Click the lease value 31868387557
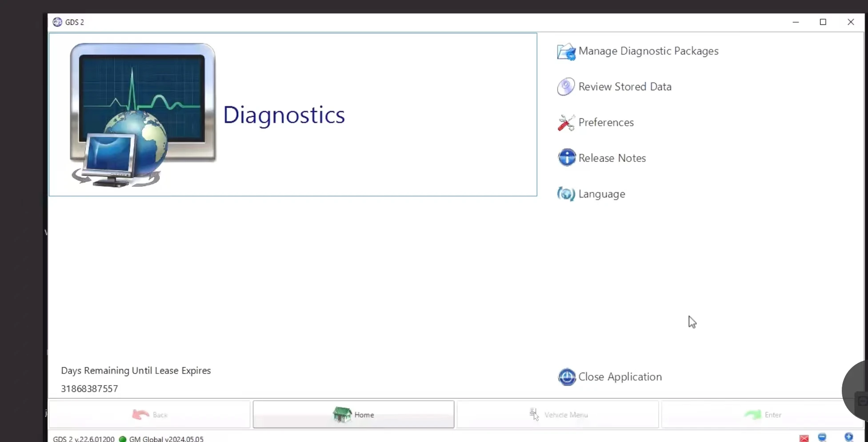The image size is (868, 442). point(89,389)
